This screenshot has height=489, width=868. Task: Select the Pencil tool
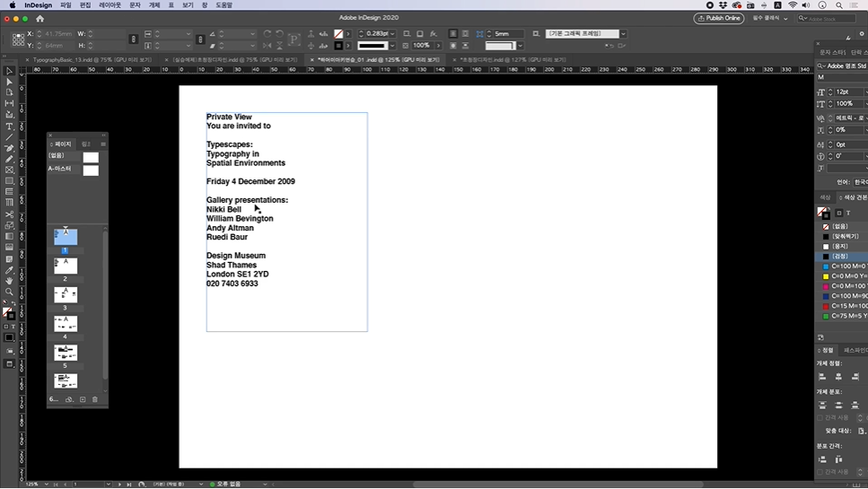(9, 159)
